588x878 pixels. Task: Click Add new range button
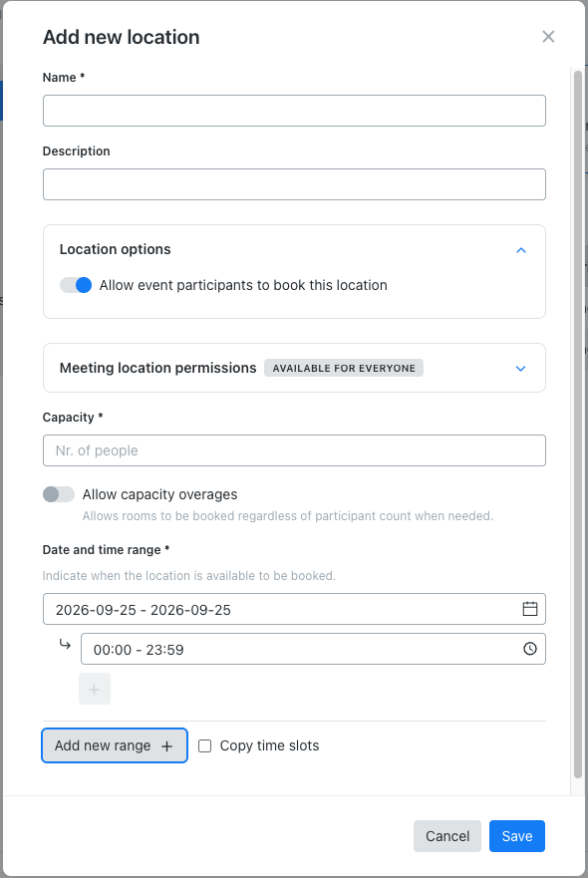pos(115,745)
